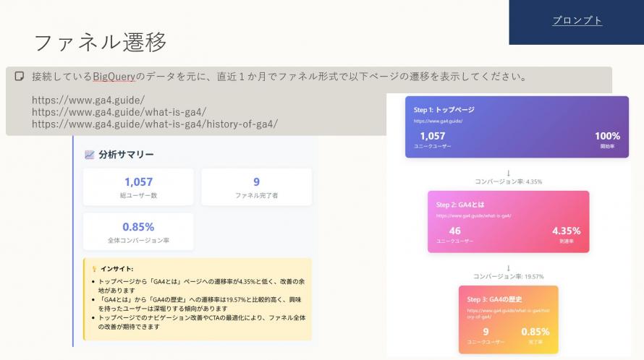Click the Step 2: GA4とは funnel title

(460, 205)
